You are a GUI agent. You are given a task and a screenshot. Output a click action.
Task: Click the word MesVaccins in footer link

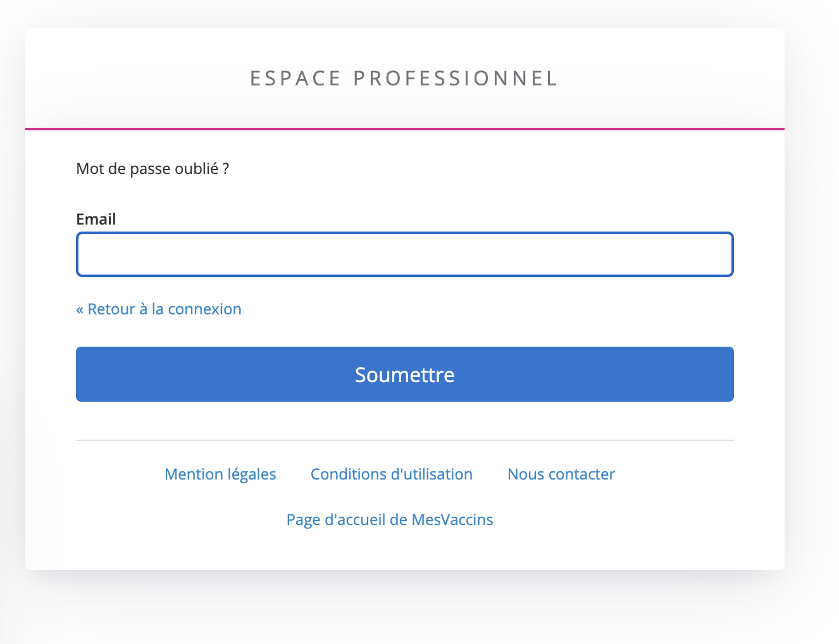coord(452,520)
